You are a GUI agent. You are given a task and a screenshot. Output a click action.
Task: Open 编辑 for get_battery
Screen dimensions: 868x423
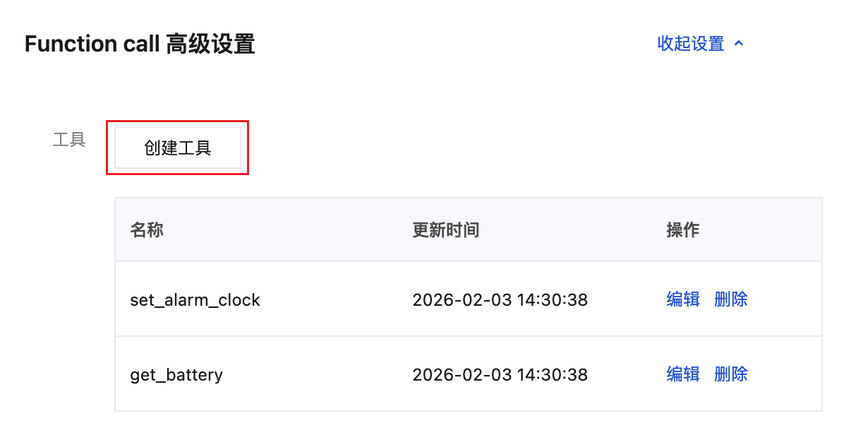682,374
